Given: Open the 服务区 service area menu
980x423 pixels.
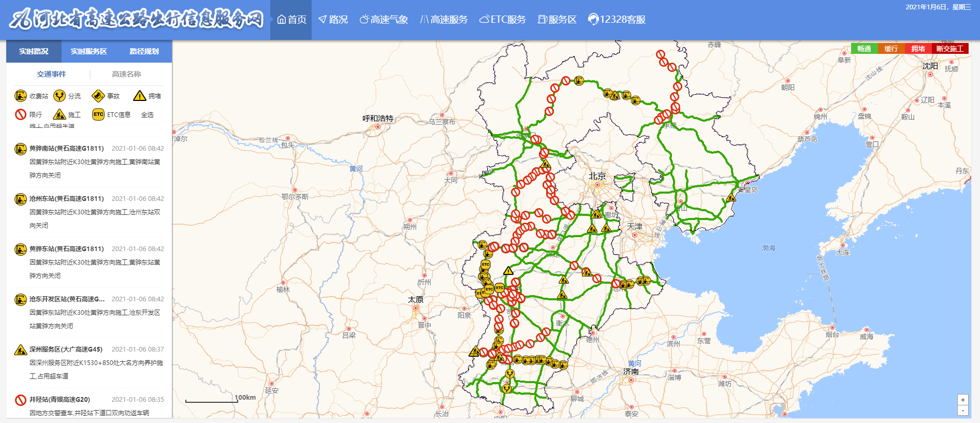Looking at the screenshot, I should [x=557, y=20].
